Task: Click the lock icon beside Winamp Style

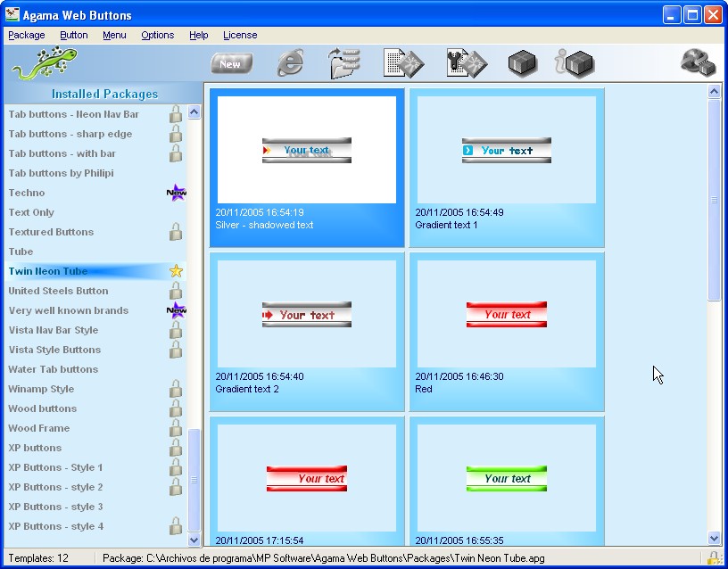Action: click(x=176, y=389)
